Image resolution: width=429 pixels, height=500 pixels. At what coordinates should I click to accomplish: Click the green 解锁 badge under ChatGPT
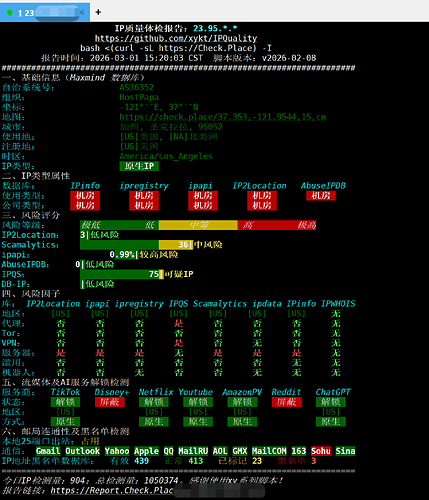(330, 402)
